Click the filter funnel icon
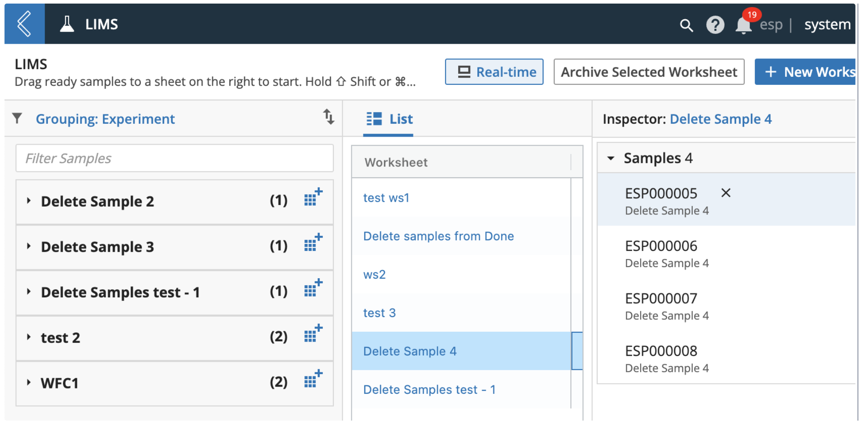The height and width of the screenshot is (434, 868). (17, 118)
